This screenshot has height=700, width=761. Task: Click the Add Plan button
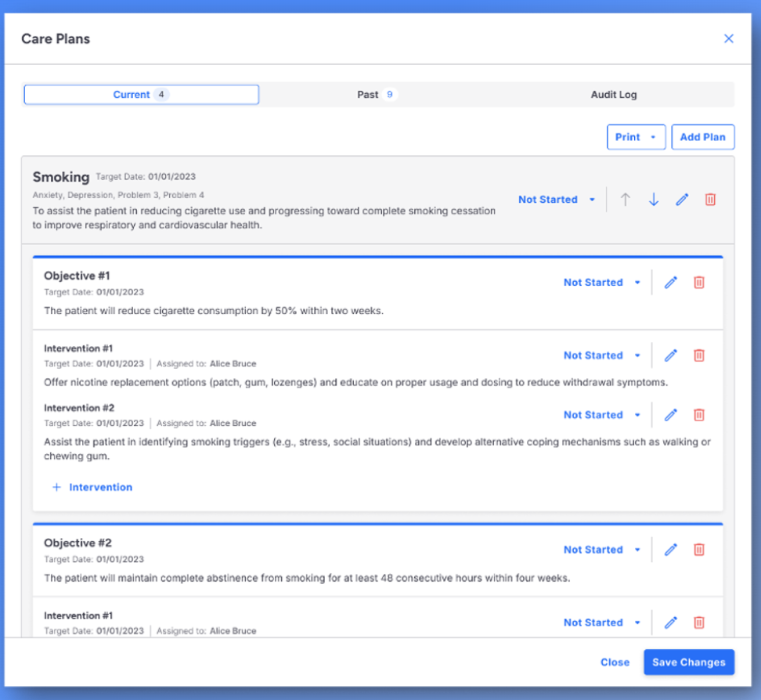click(703, 137)
